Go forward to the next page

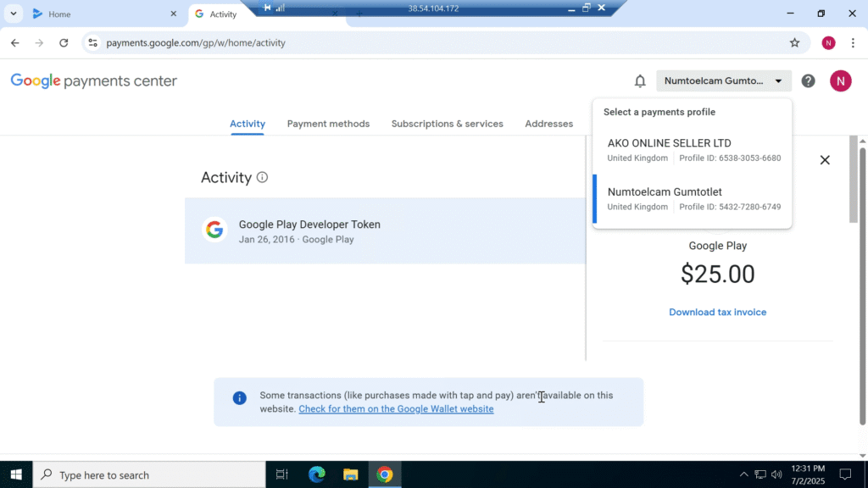pos(39,42)
